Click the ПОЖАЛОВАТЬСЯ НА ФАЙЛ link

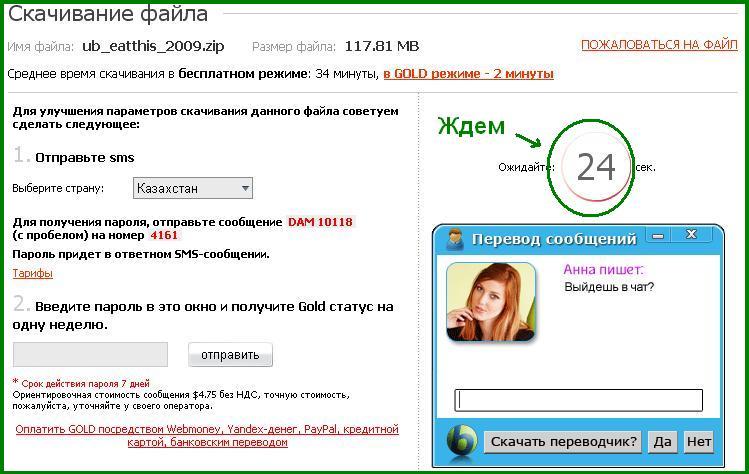pyautogui.click(x=659, y=45)
